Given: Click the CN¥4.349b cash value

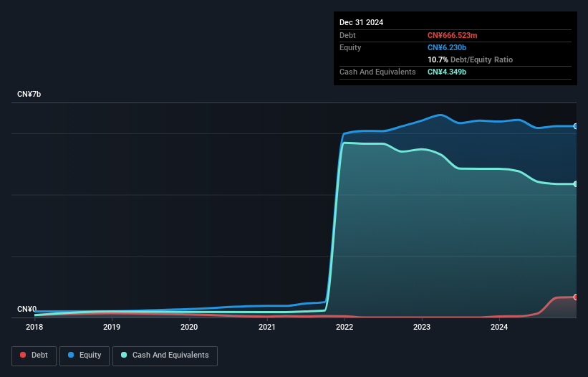Looking at the screenshot, I should point(447,72).
